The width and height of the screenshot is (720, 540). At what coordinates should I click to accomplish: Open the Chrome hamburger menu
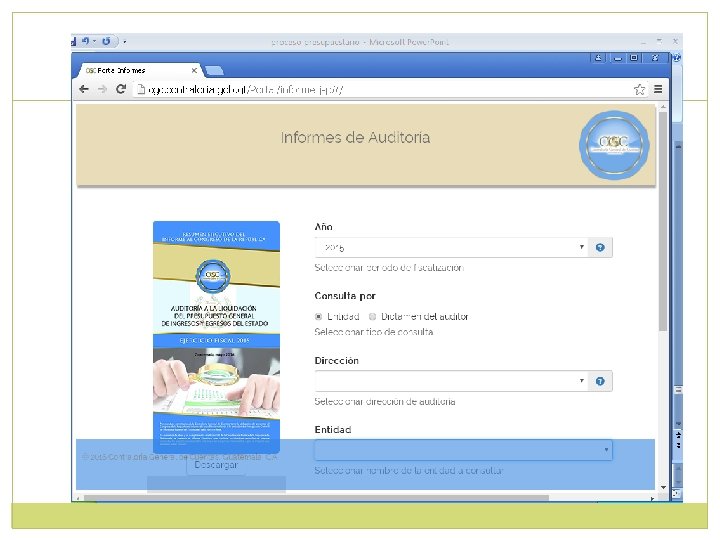(658, 89)
